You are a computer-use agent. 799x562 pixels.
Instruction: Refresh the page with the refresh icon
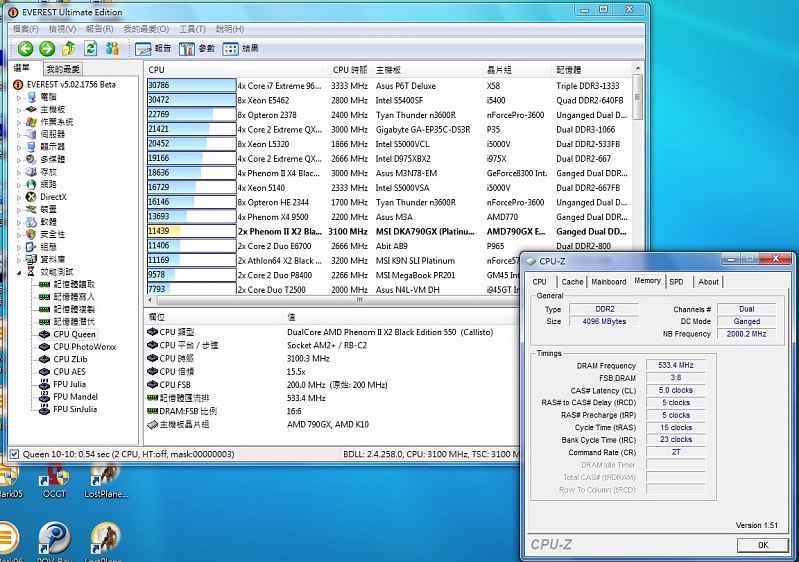(91, 48)
